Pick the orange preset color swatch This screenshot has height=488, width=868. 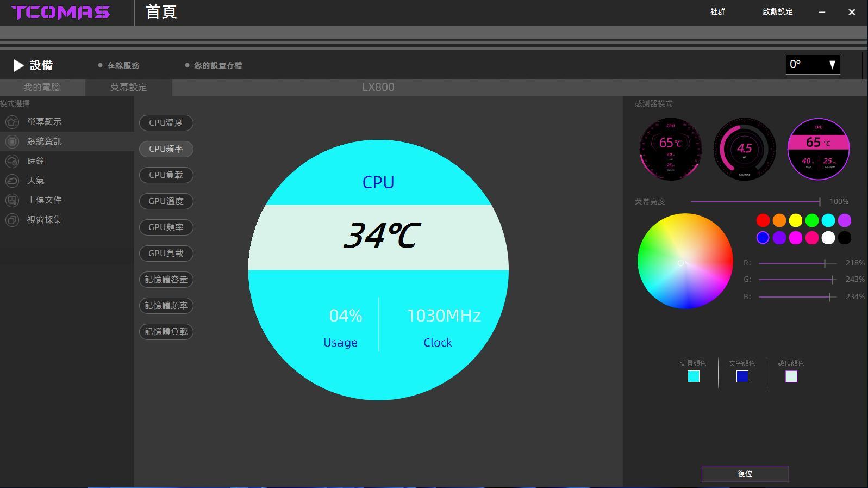[x=779, y=220]
